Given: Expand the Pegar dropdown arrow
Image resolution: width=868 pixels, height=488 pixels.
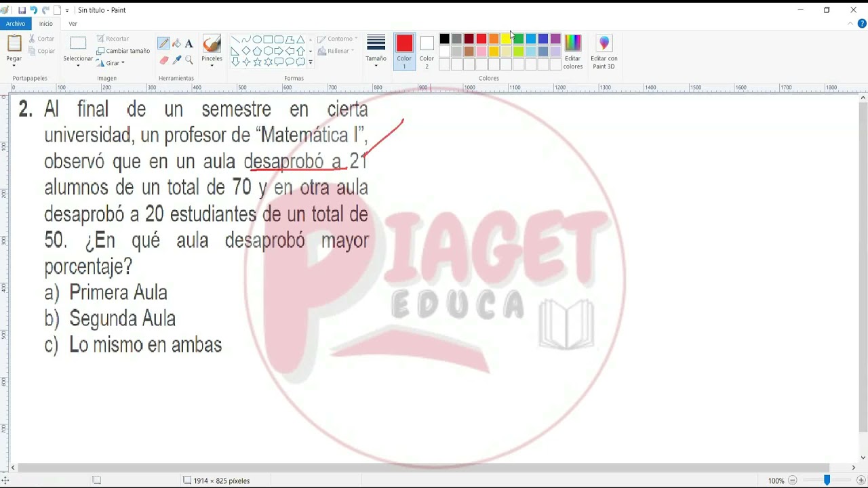Looking at the screenshot, I should pos(14,66).
